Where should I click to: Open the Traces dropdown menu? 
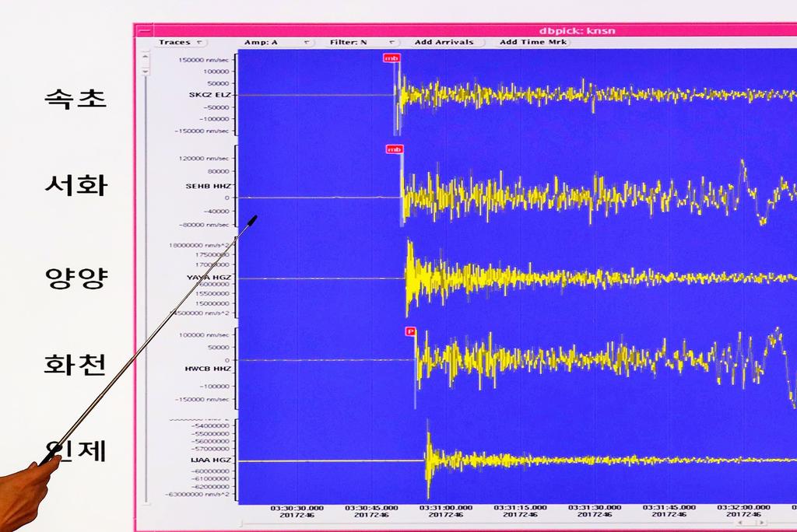coord(181,42)
